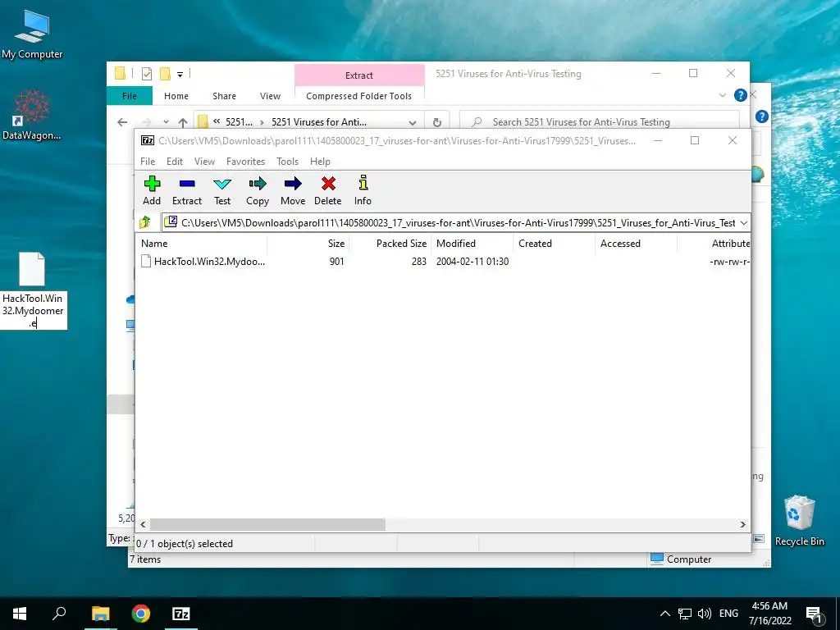The width and height of the screenshot is (840, 630).
Task: Open 7-Zip Edit menu
Action: coord(175,162)
